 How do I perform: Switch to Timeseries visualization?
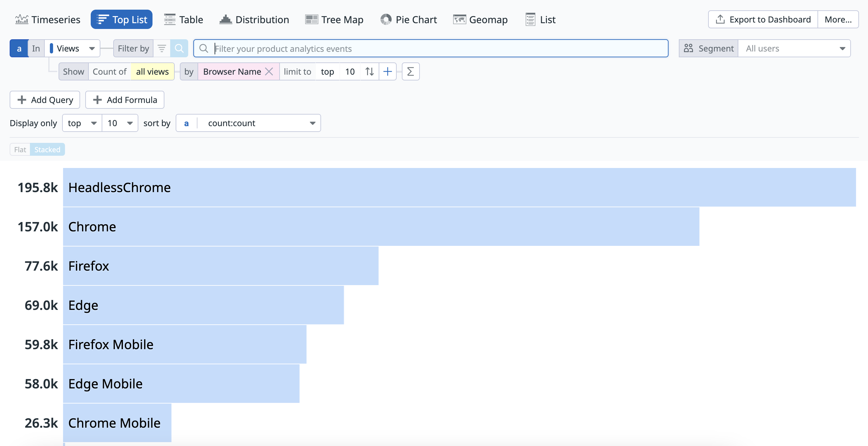pyautogui.click(x=48, y=20)
